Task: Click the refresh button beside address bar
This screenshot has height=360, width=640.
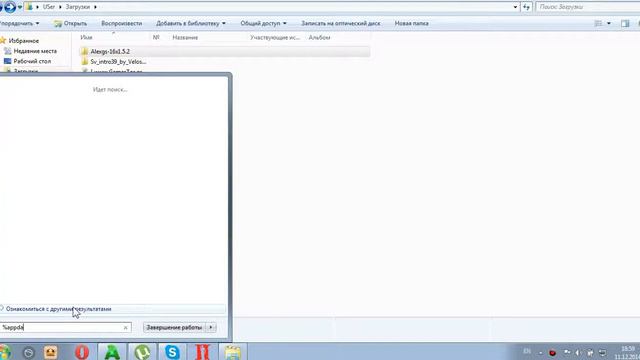Action: 527,7
